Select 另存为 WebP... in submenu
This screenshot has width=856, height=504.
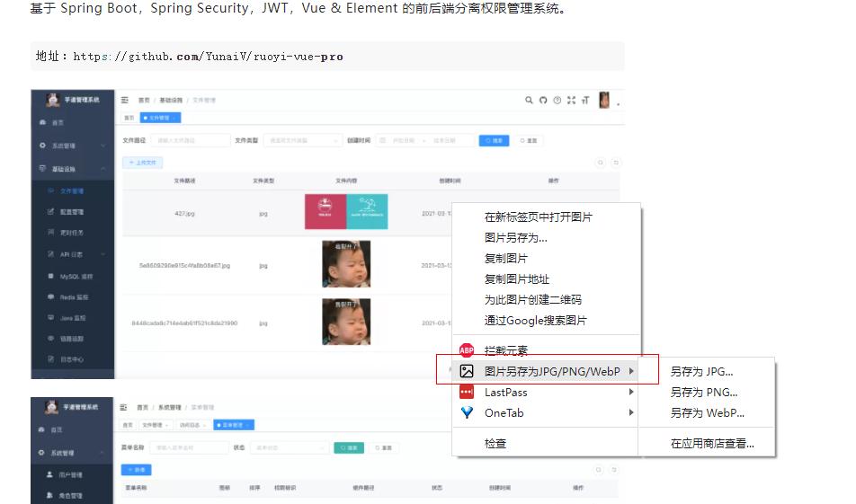[707, 413]
